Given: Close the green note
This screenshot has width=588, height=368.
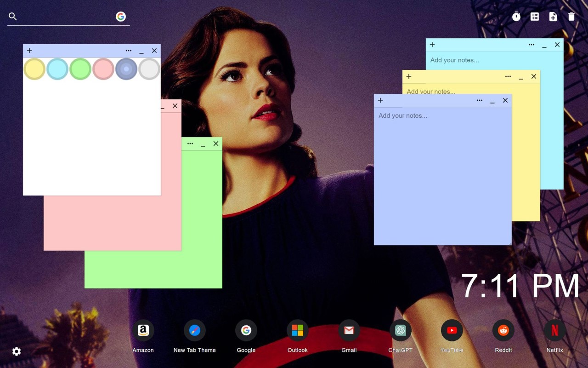Looking at the screenshot, I should pos(216,144).
